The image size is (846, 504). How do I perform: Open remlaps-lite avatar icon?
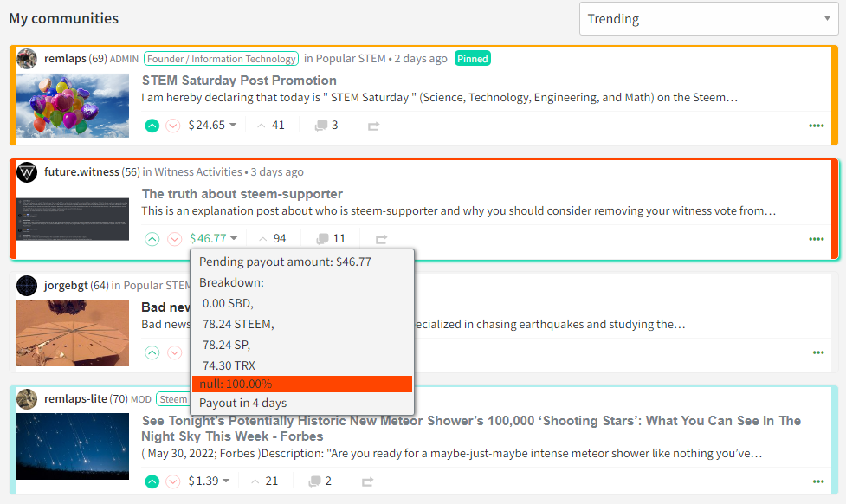[27, 398]
